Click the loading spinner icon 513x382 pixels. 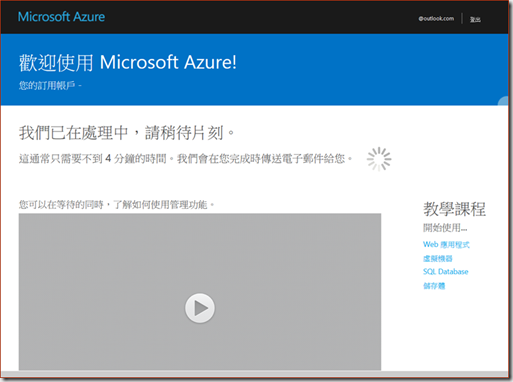click(x=379, y=159)
